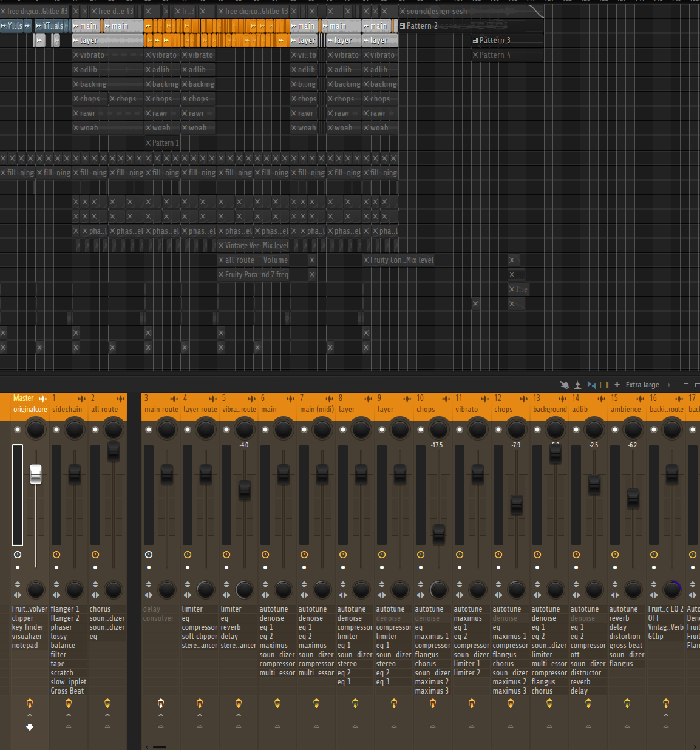700x750 pixels.
Task: Mute the sidechain mixer track
Action: [56, 430]
